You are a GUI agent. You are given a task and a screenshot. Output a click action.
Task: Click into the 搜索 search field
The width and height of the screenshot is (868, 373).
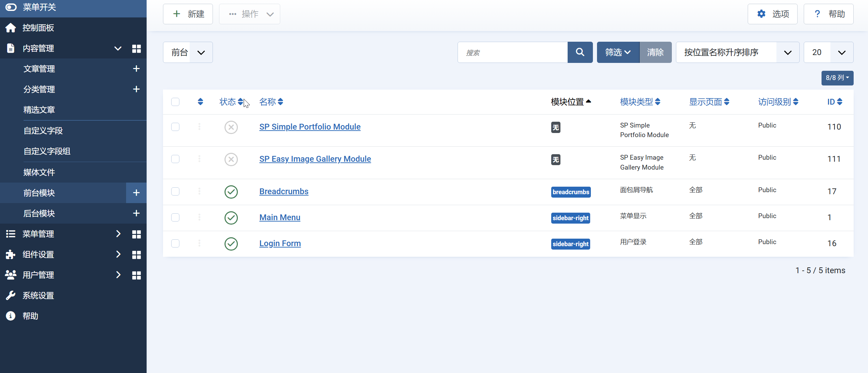click(x=512, y=52)
